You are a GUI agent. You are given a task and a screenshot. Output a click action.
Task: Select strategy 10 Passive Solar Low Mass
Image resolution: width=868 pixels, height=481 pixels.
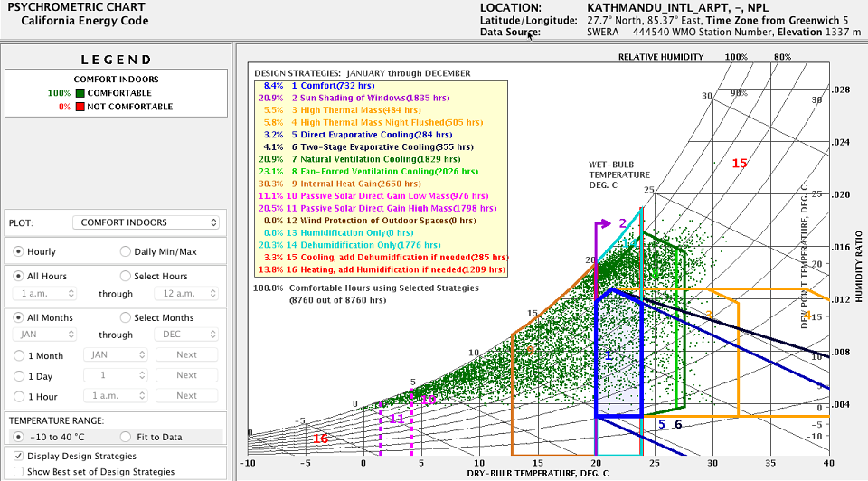pyautogui.click(x=373, y=196)
